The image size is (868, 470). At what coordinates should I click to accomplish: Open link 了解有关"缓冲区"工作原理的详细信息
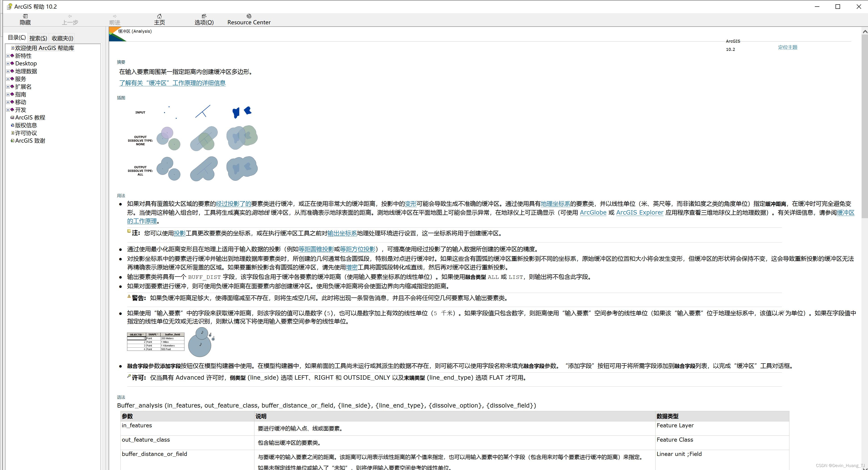click(172, 83)
